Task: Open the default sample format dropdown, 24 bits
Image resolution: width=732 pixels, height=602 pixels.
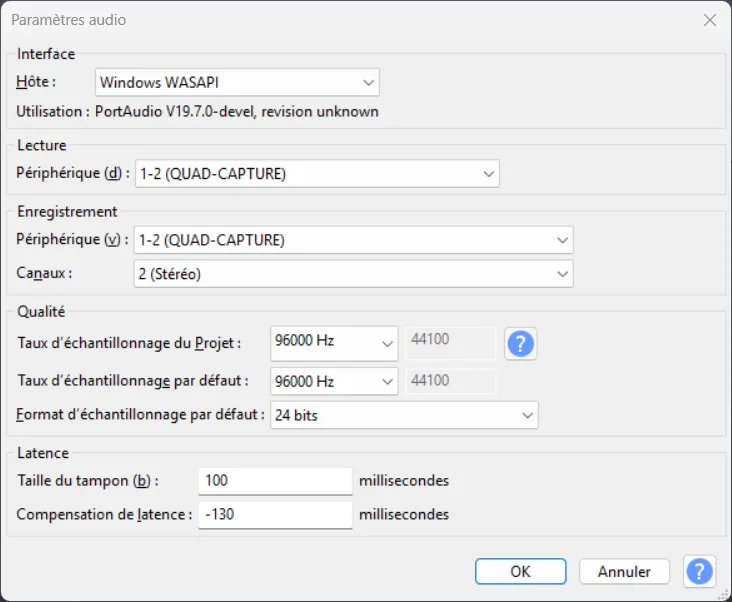Action: pos(404,415)
